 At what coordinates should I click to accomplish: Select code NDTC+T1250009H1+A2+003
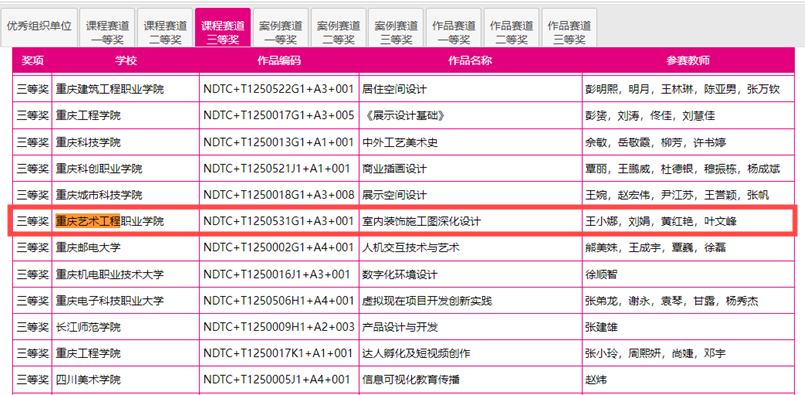(x=279, y=327)
